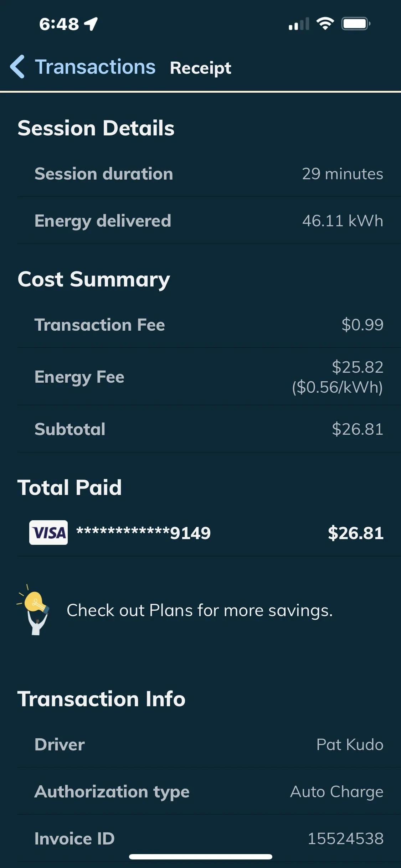
Task: Tap the Authorization type Auto Charge row
Action: [x=209, y=791]
